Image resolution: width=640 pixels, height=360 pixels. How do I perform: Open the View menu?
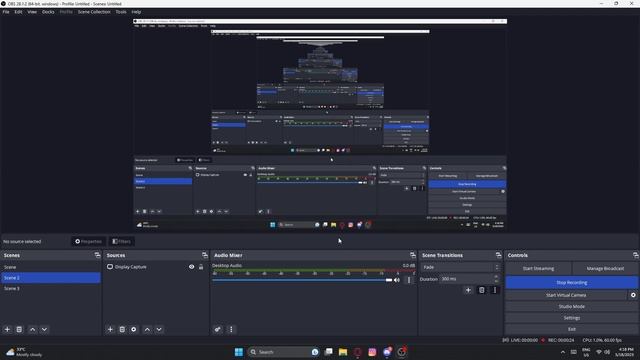[32, 12]
